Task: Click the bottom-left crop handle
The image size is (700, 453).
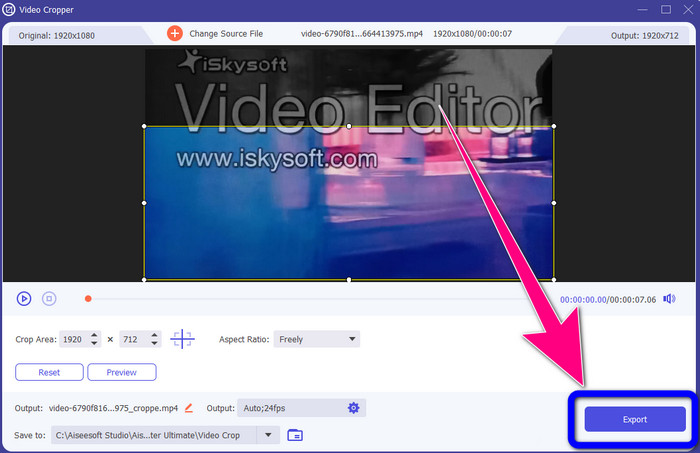Action: 144,280
